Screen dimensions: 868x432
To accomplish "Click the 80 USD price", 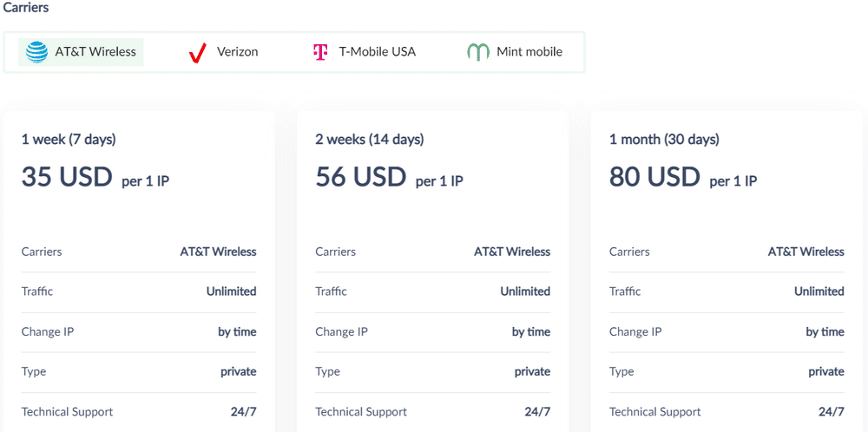I will coord(654,176).
